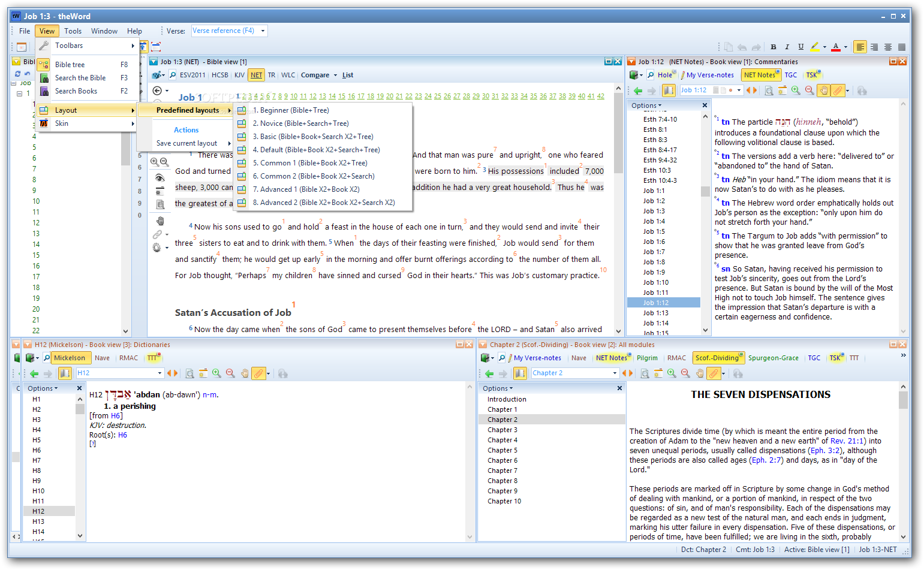Go back in Commentaries view with green arrow

[x=638, y=91]
